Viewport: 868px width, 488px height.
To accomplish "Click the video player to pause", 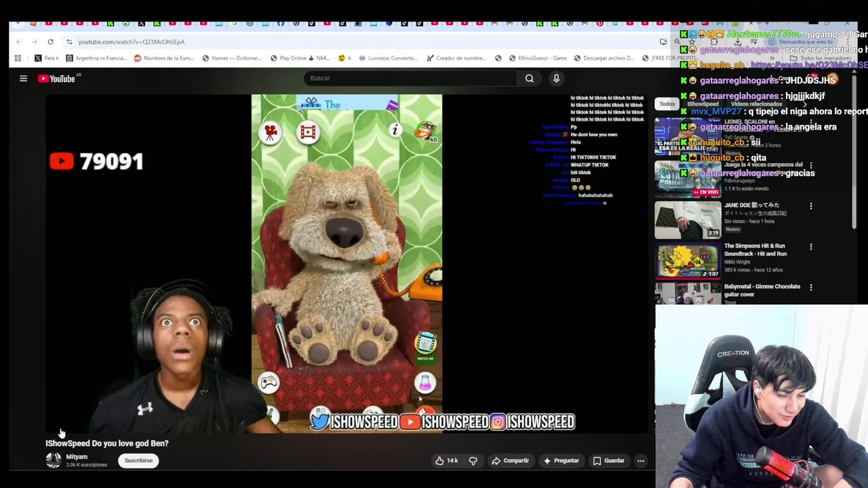I will (x=347, y=264).
